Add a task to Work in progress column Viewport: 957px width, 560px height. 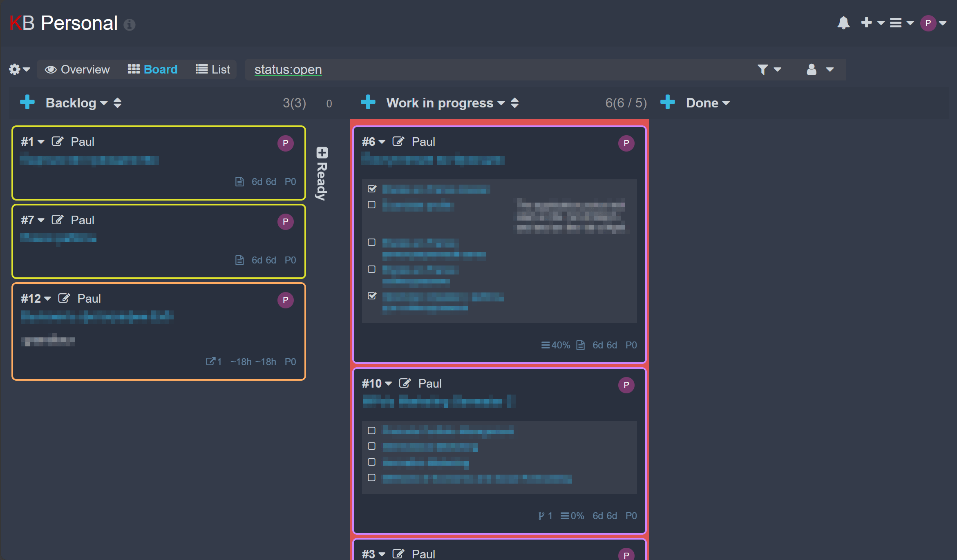(x=368, y=102)
